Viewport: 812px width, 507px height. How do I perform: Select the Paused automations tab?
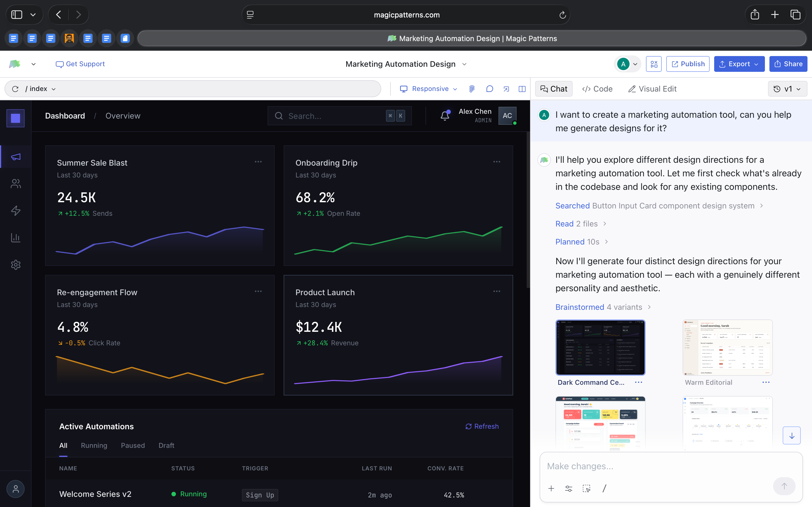pyautogui.click(x=133, y=445)
